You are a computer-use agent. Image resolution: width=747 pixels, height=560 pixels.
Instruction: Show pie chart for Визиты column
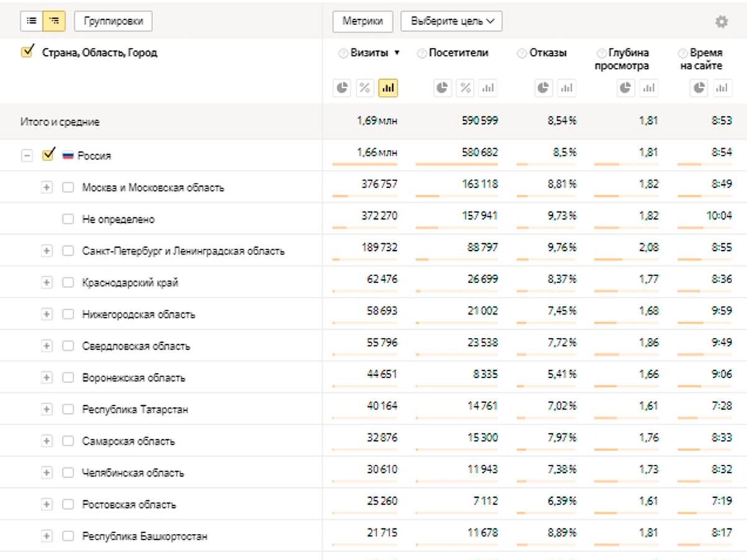click(x=342, y=88)
